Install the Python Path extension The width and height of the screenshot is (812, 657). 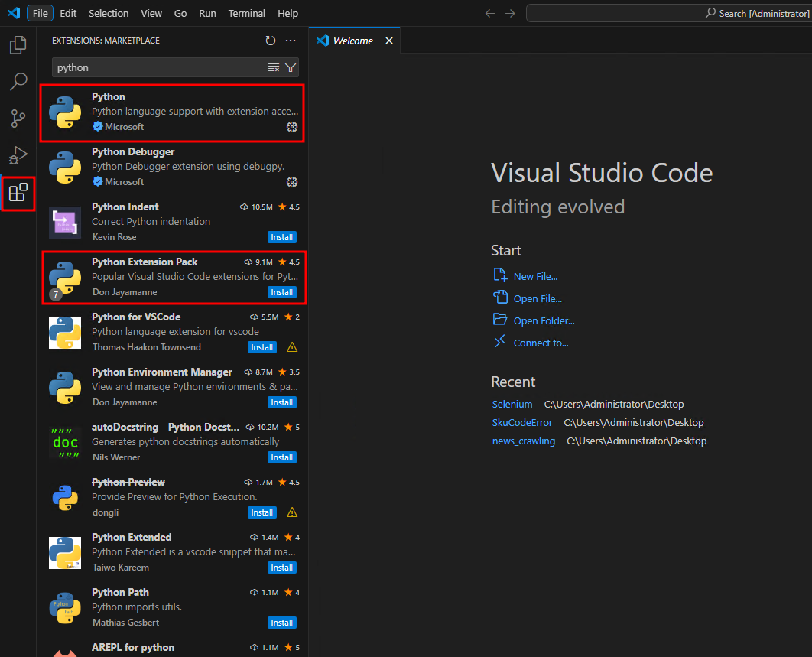point(281,623)
